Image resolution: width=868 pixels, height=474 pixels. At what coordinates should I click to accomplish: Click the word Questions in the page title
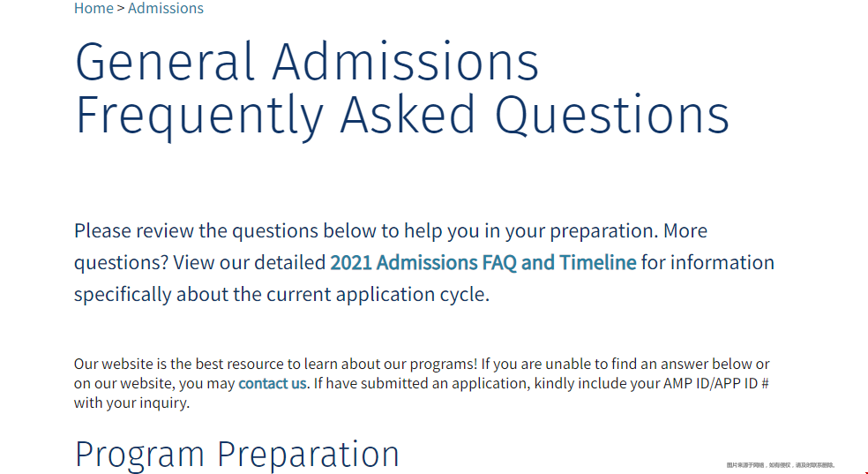point(611,116)
